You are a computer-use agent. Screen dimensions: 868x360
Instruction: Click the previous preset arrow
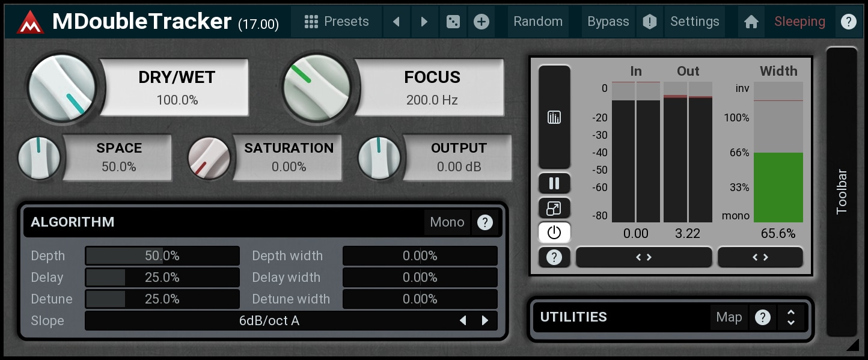click(396, 22)
